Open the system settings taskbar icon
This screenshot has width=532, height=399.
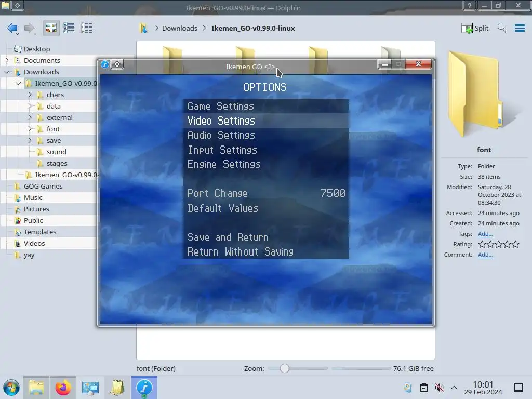(90, 388)
